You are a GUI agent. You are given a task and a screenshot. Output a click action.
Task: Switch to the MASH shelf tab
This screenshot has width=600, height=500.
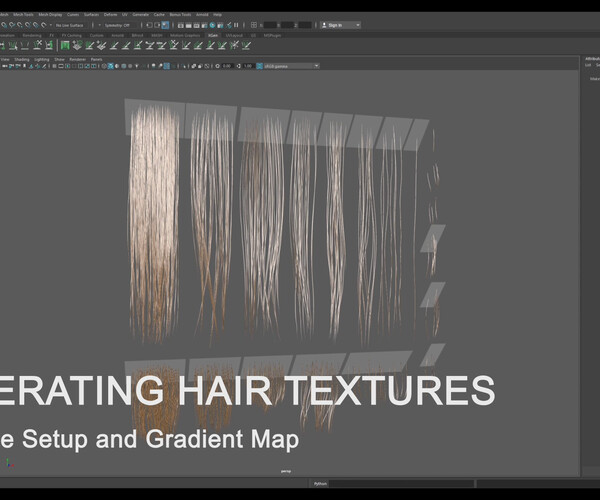point(157,35)
